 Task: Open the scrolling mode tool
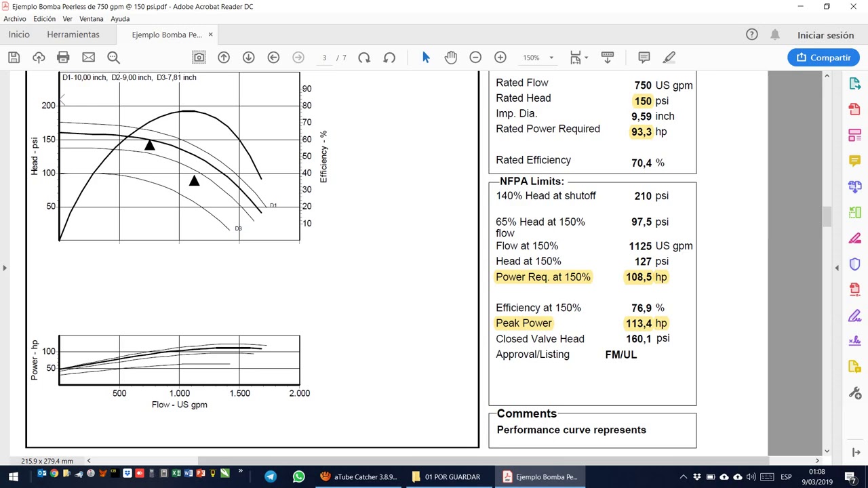click(608, 58)
